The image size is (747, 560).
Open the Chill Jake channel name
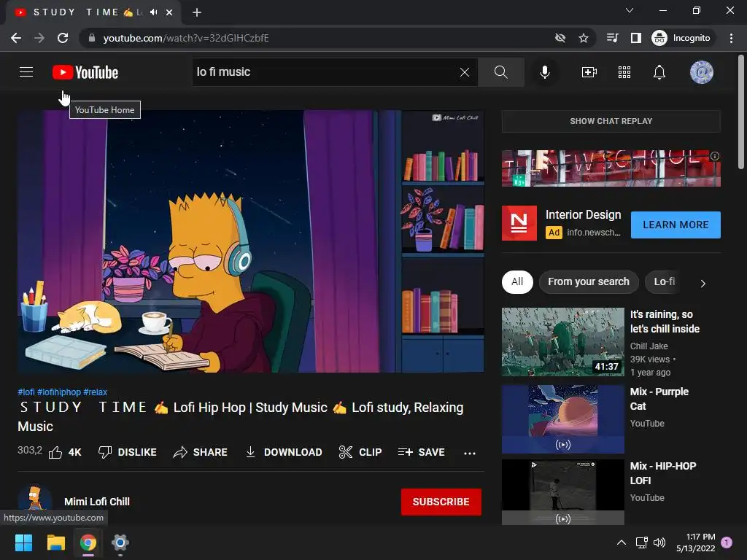tap(649, 346)
